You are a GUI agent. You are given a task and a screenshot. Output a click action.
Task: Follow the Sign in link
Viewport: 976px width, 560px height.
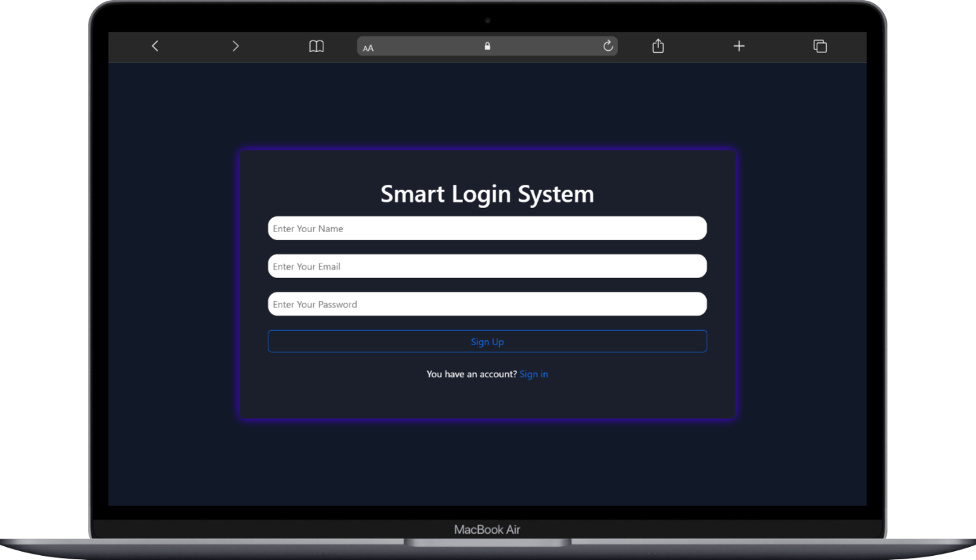[534, 374]
